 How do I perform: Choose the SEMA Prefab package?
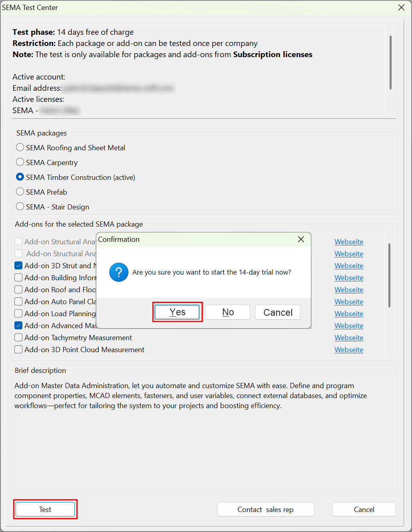coord(20,192)
